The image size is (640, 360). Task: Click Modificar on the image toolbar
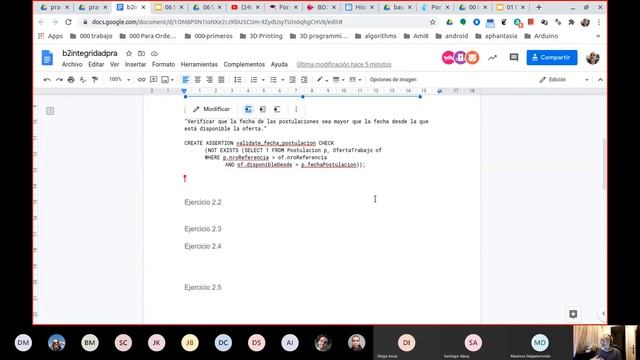pos(212,109)
